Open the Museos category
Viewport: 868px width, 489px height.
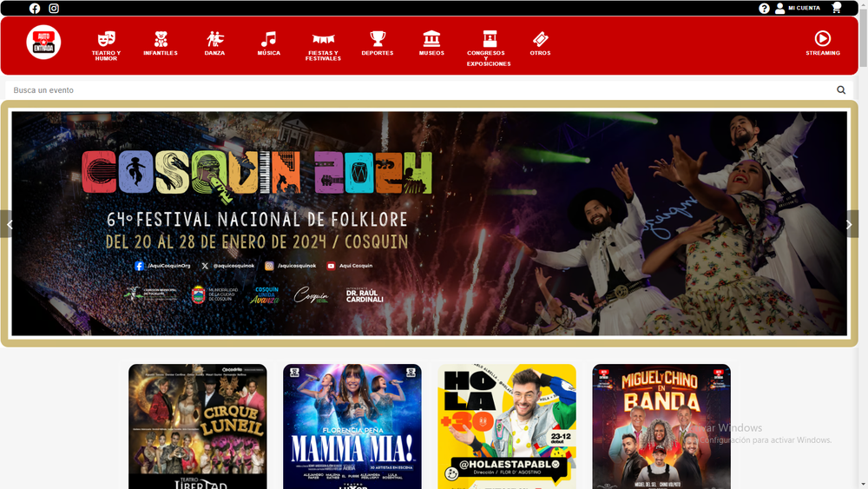point(431,43)
